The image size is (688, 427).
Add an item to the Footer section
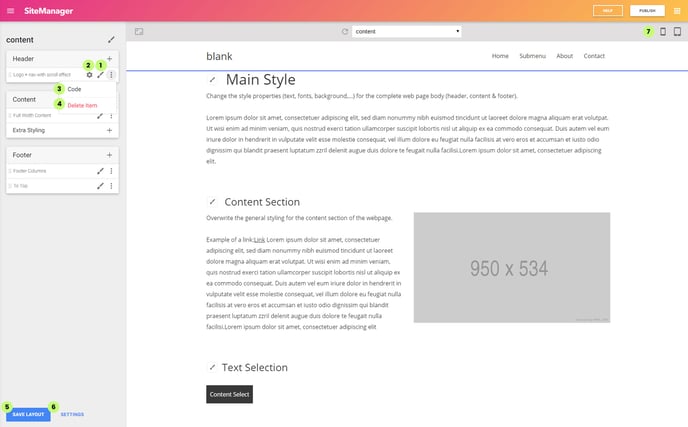(x=110, y=155)
